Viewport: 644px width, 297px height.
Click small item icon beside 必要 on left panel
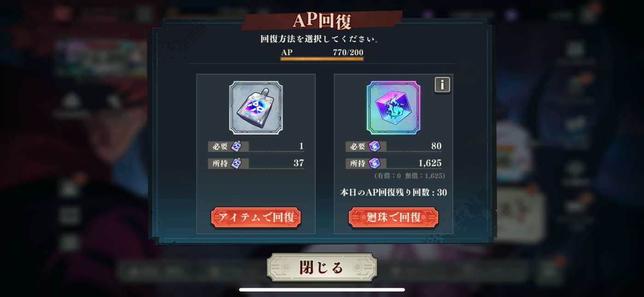[236, 146]
